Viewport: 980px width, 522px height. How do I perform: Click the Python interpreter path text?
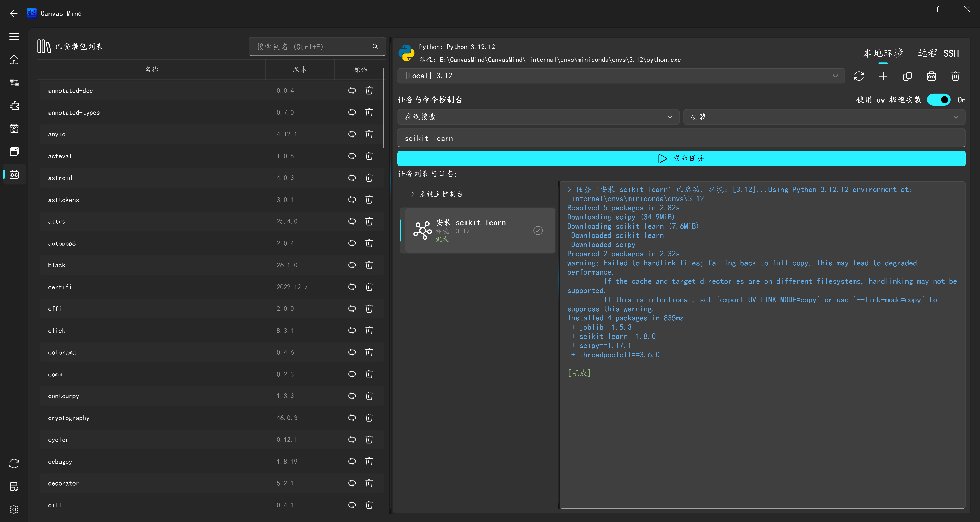point(550,60)
